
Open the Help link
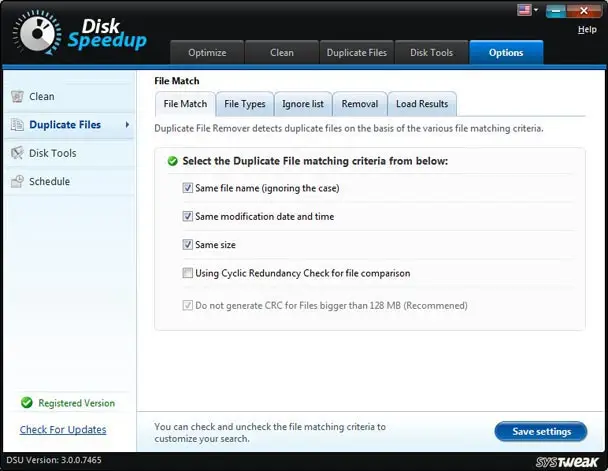587,29
